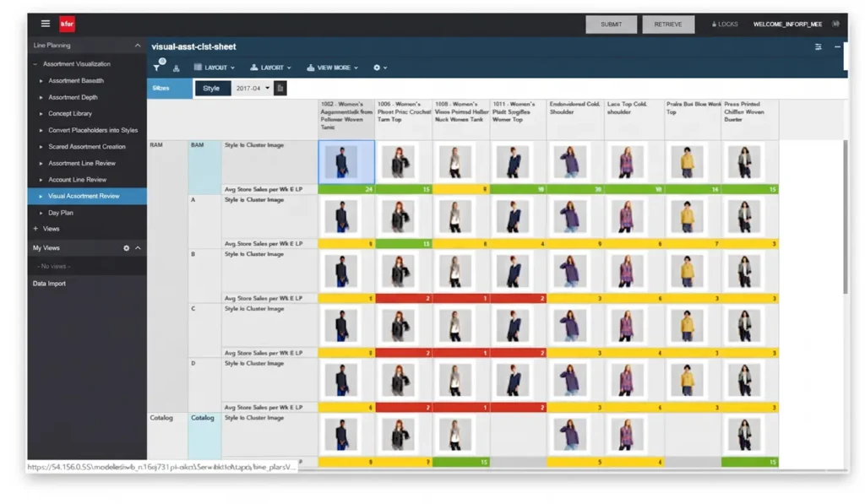865x504 pixels.
Task: Click 'Style to Cluster Image' label in row B
Action: click(x=253, y=254)
